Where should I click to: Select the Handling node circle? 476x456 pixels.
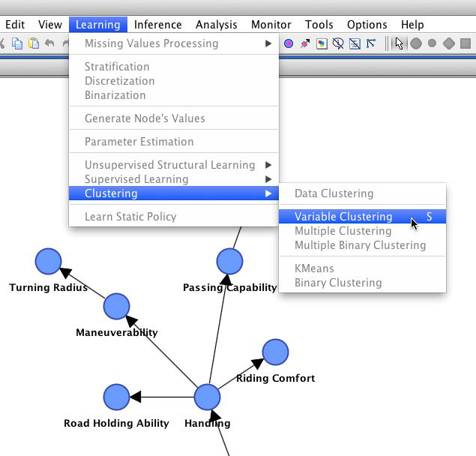[x=207, y=397]
